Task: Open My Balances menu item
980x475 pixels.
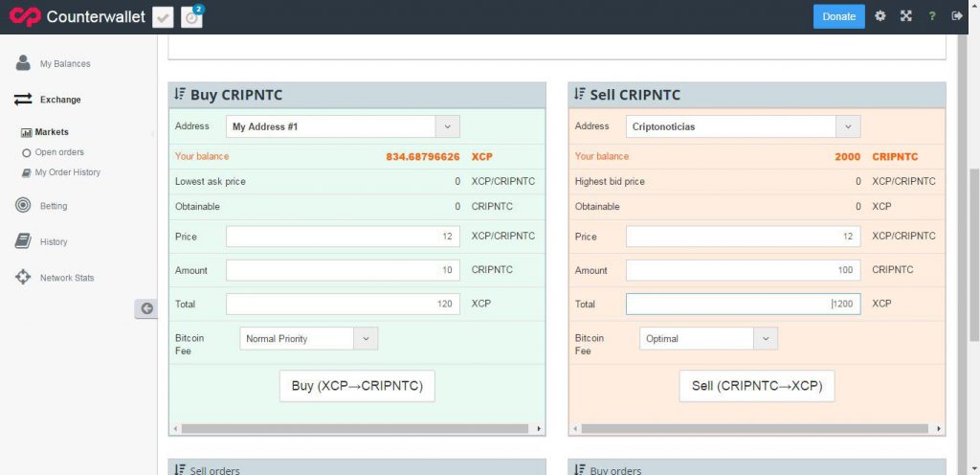Action: [65, 64]
